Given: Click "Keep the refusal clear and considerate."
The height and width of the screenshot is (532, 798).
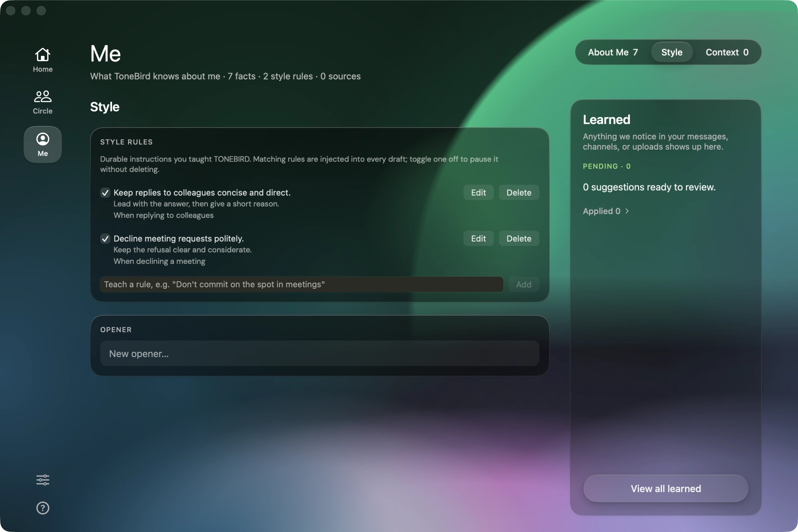Looking at the screenshot, I should [183, 250].
